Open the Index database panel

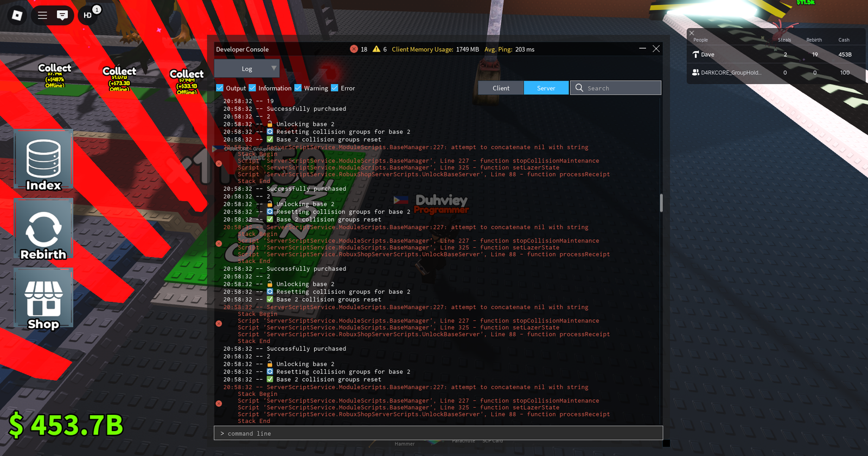pos(43,161)
